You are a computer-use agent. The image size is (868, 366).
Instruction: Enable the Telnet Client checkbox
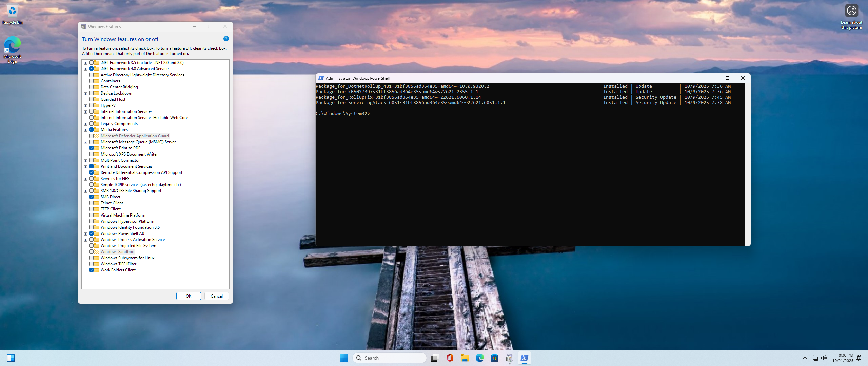pyautogui.click(x=92, y=203)
